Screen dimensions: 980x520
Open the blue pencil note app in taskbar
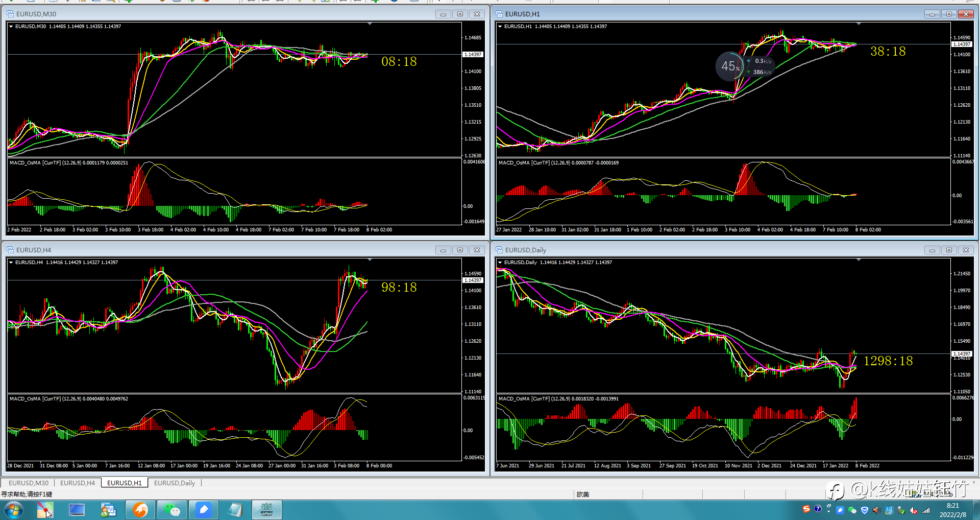204,510
